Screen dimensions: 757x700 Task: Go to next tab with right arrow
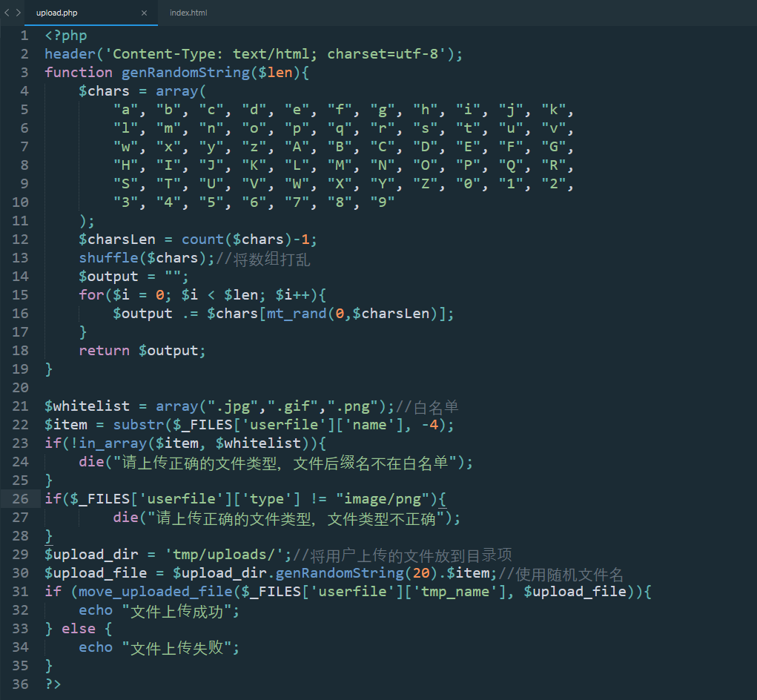[x=19, y=13]
